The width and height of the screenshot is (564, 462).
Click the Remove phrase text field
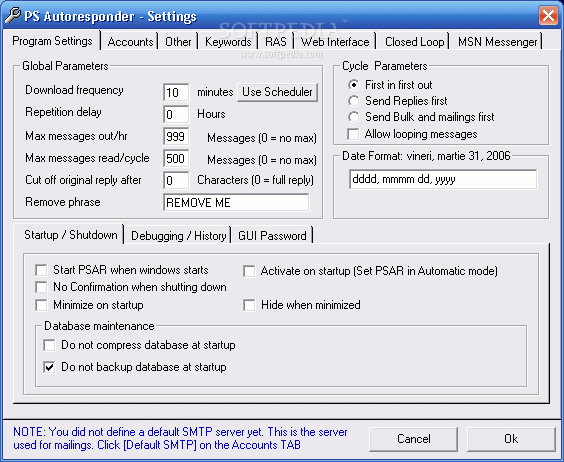coord(236,203)
